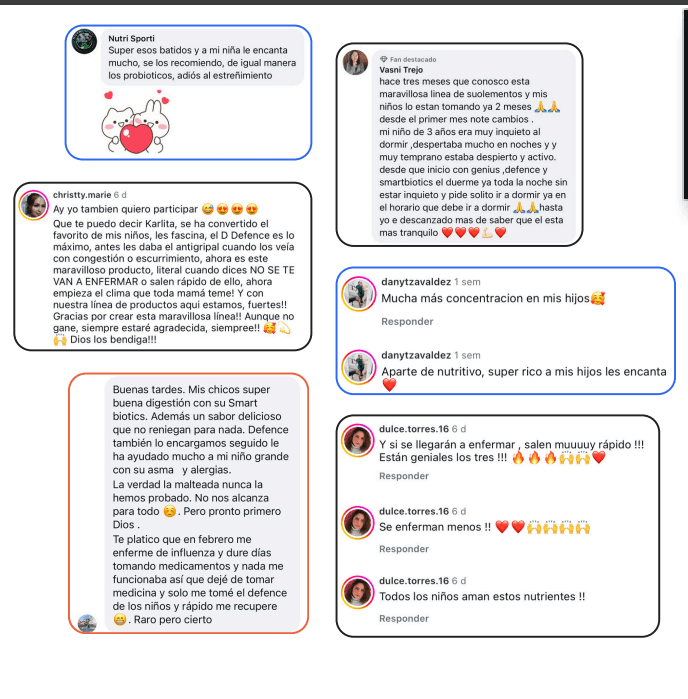Click dulce.torres.16 username on top comment

414,429
